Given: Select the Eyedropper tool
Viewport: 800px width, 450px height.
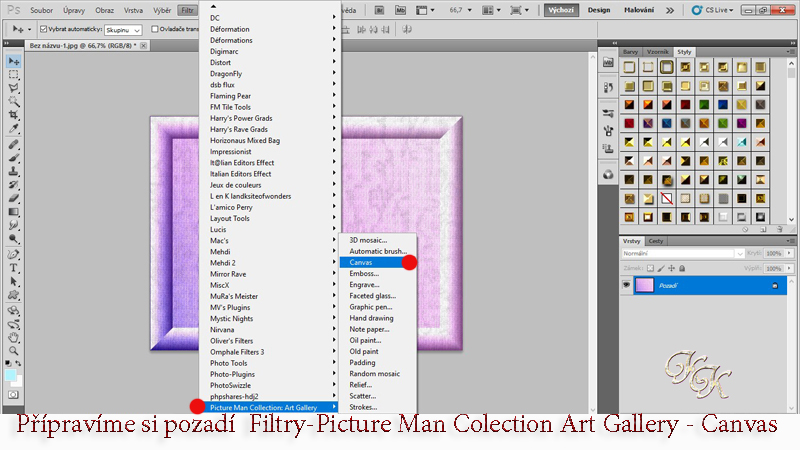Looking at the screenshot, I should tap(14, 128).
